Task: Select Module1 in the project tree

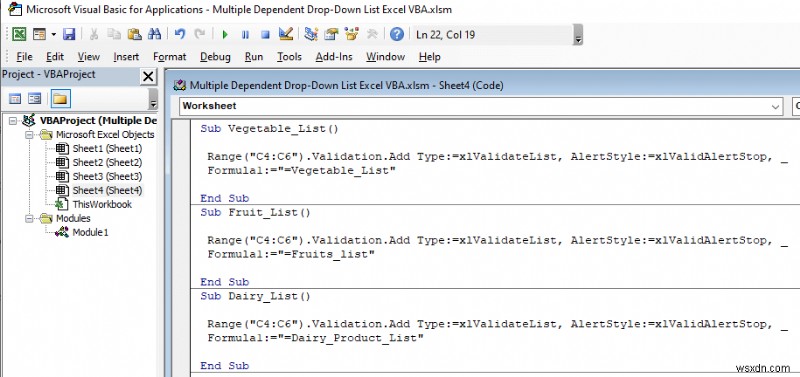Action: (x=90, y=233)
